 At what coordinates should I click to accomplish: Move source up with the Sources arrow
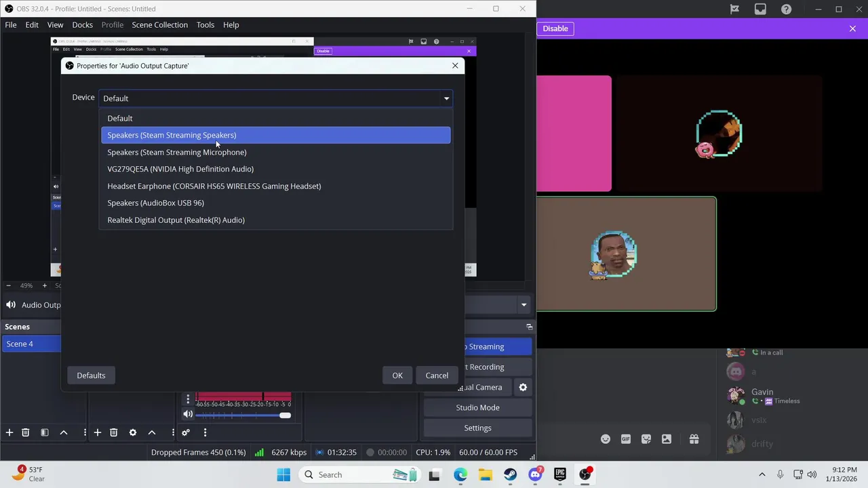click(152, 432)
